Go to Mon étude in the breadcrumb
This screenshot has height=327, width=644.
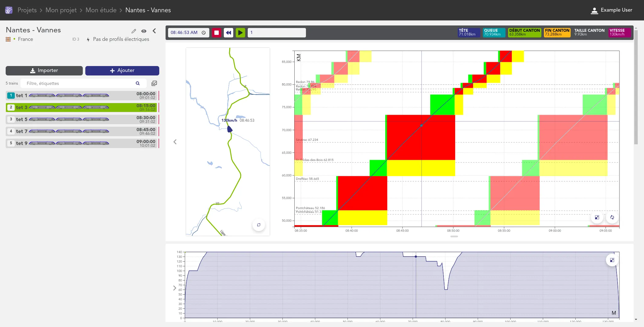101,10
